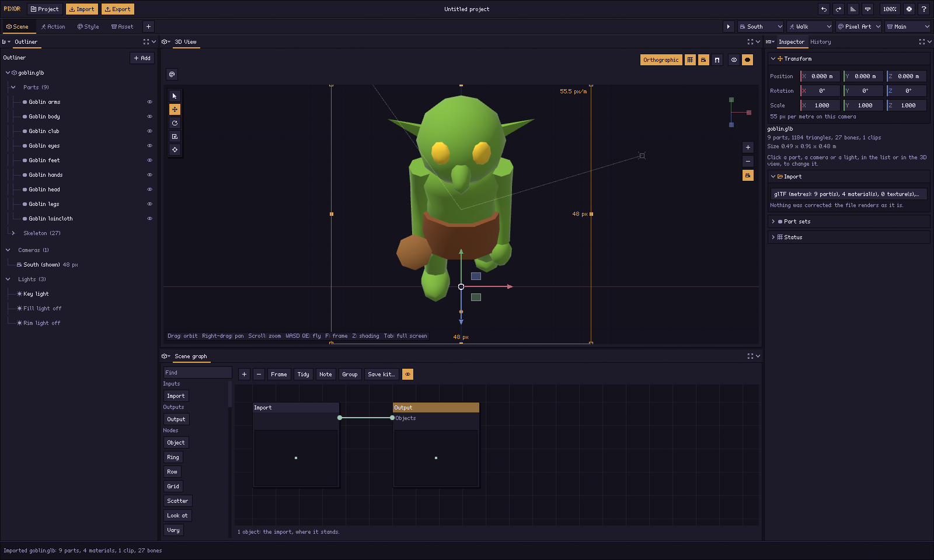Toggle the eye preview in scene graph toolbar
934x560 pixels.
407,374
